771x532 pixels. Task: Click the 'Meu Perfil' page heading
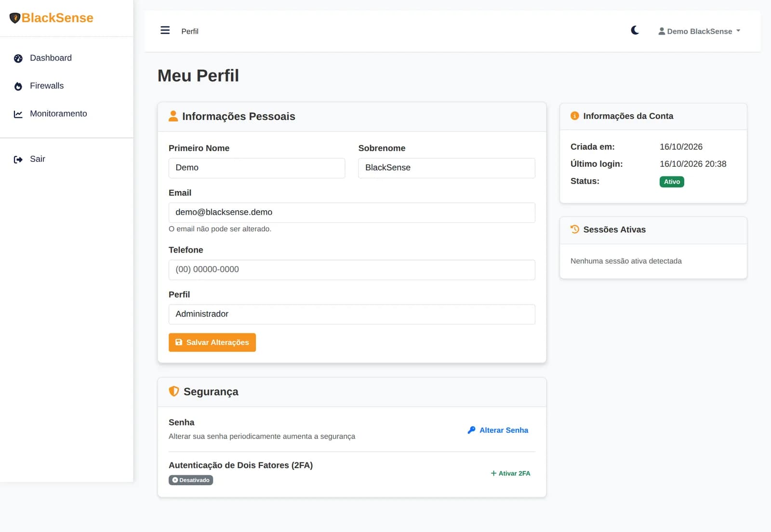click(x=198, y=76)
